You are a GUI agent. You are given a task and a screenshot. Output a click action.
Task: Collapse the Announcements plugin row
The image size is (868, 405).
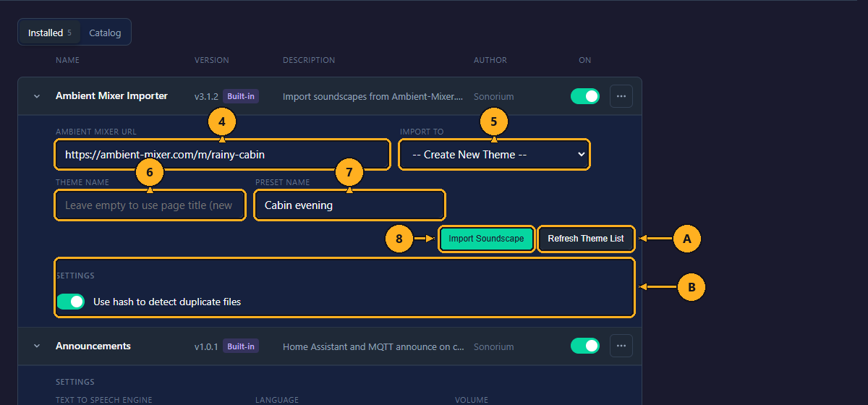37,346
